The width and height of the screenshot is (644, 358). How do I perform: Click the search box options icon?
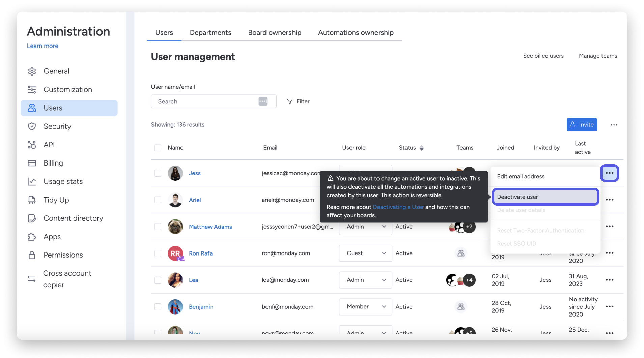(263, 101)
